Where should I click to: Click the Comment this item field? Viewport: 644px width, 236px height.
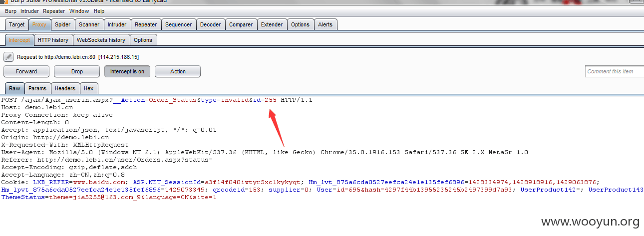coord(615,71)
